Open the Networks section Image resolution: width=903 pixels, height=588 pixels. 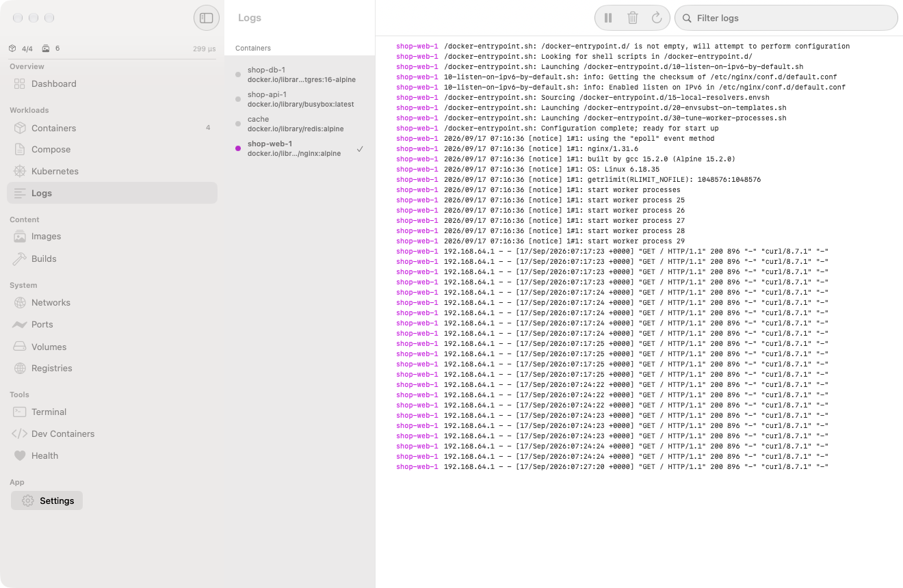pyautogui.click(x=112, y=303)
